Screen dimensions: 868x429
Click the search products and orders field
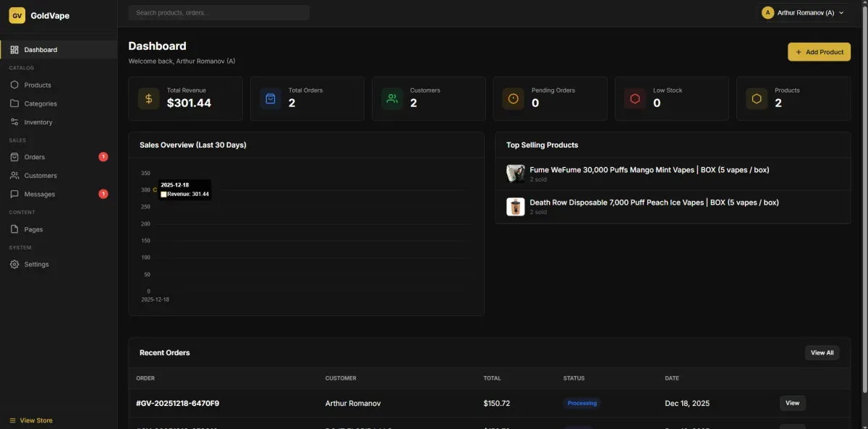coord(218,13)
